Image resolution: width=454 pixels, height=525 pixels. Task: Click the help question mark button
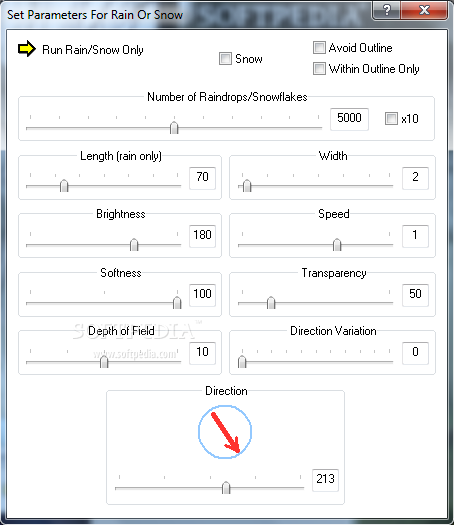pyautogui.click(x=386, y=10)
